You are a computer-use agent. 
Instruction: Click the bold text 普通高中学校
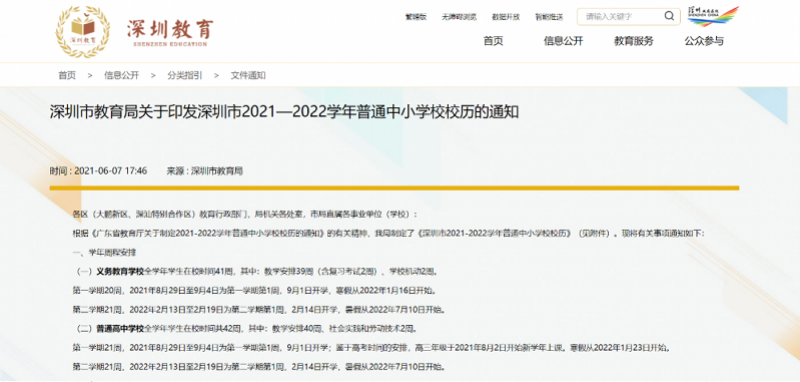[120, 328]
